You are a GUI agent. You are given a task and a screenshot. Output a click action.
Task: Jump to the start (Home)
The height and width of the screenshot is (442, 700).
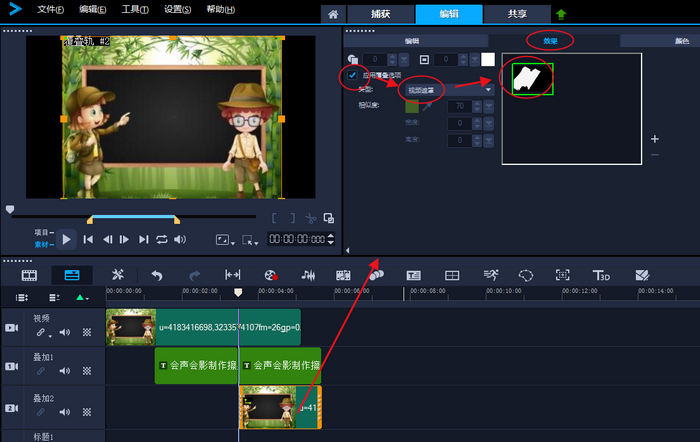[88, 240]
